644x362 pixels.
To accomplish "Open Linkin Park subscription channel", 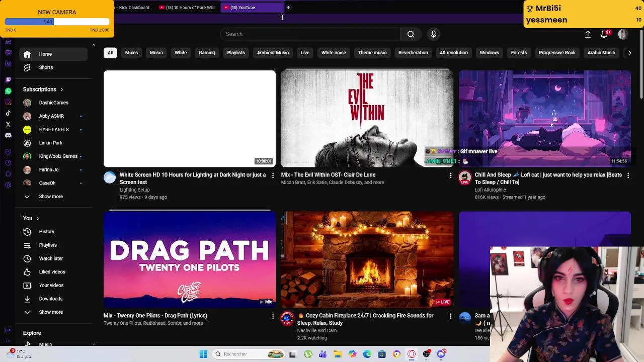I will click(x=54, y=143).
